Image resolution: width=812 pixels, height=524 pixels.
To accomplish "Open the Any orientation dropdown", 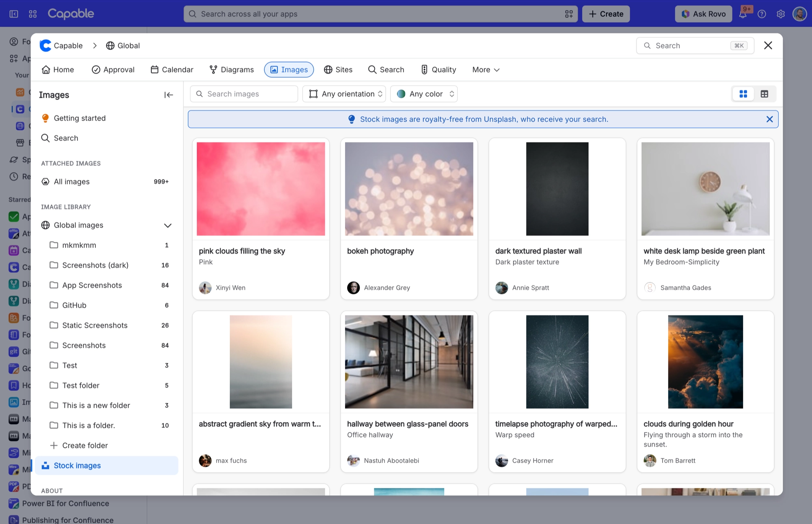I will pos(344,94).
